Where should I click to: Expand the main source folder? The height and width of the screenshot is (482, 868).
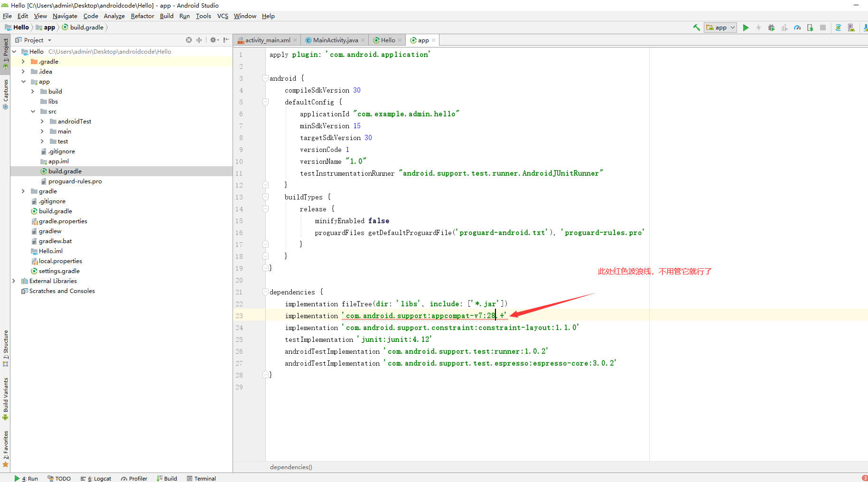click(42, 131)
